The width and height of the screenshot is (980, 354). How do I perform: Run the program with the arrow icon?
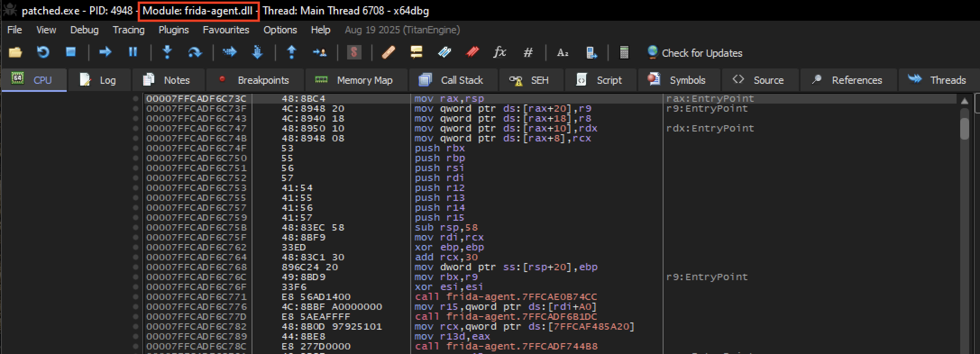pos(105,52)
